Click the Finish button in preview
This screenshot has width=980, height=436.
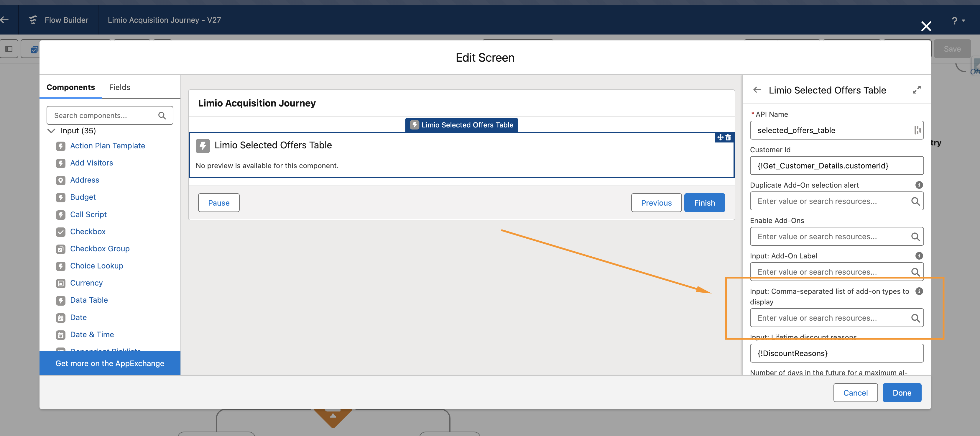point(705,203)
